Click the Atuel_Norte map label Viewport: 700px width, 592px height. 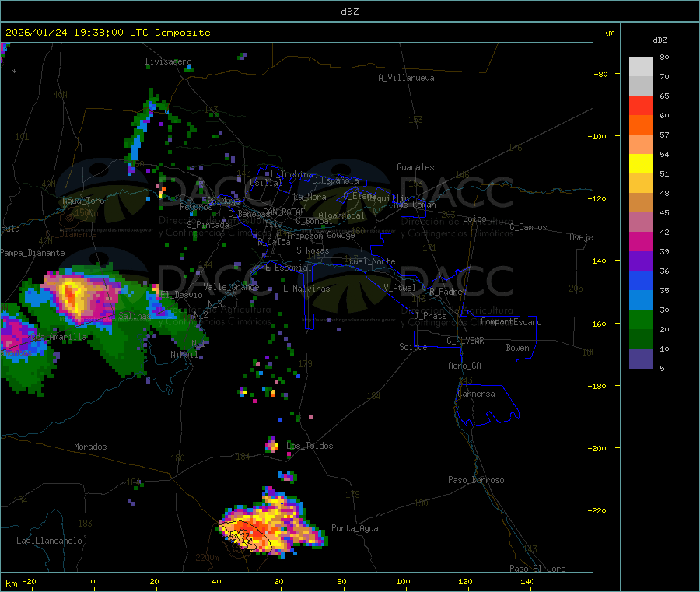[x=369, y=261]
